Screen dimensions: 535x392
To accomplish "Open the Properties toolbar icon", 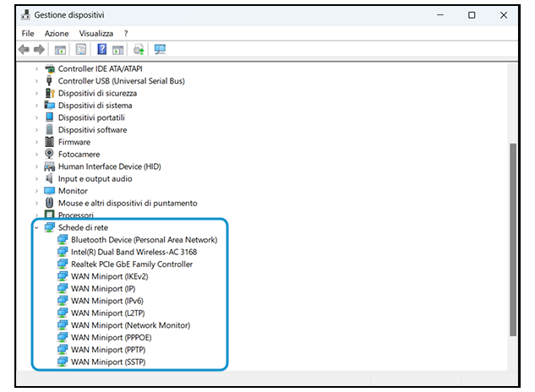I will coord(81,50).
